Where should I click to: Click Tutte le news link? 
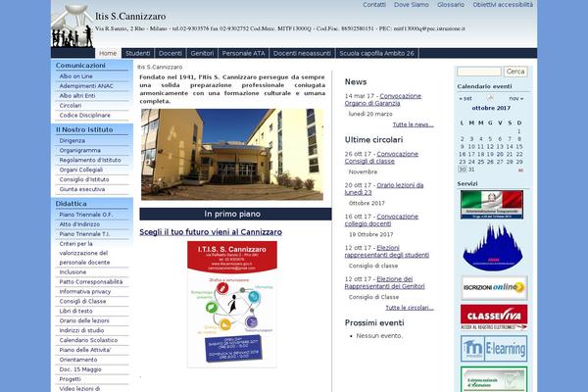(x=413, y=124)
